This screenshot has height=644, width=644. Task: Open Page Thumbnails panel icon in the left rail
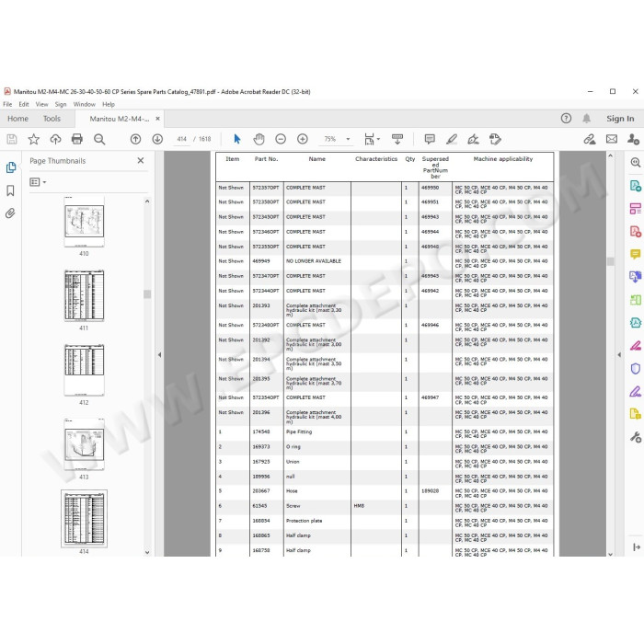click(11, 167)
